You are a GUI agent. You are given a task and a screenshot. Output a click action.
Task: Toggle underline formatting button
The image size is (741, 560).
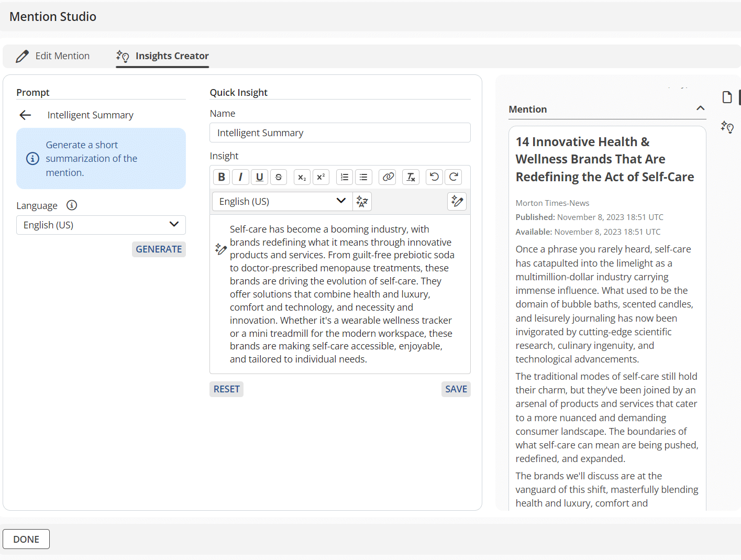click(259, 177)
